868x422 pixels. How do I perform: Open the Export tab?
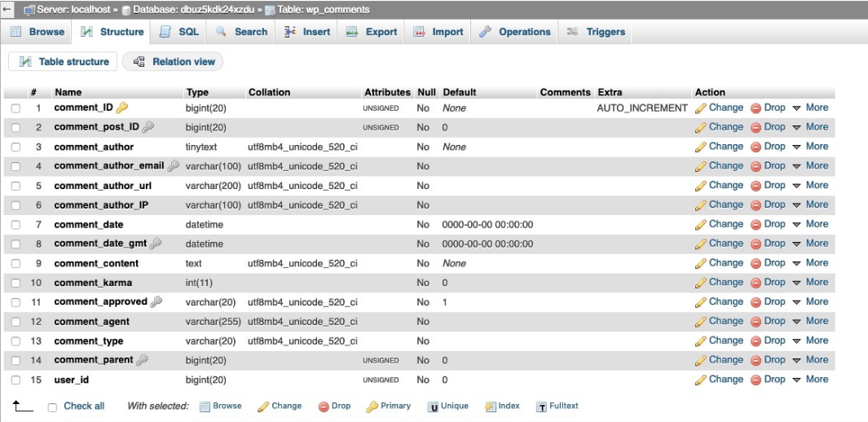coord(372,32)
